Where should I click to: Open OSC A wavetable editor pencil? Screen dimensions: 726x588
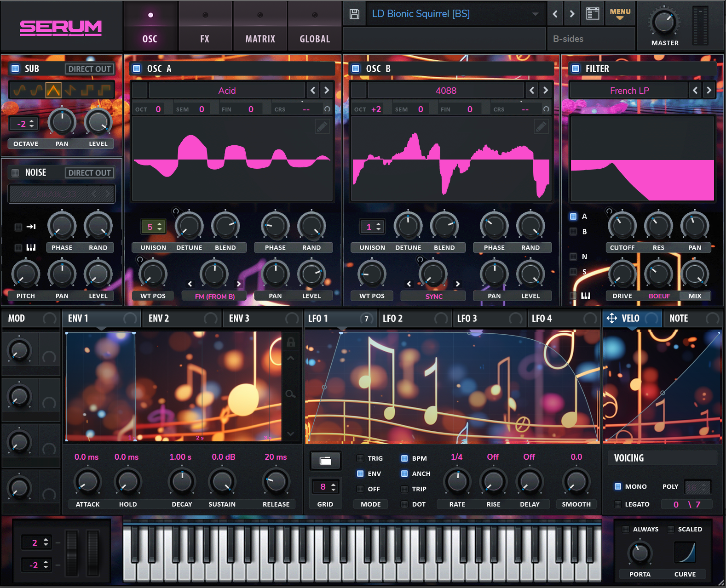(x=322, y=126)
